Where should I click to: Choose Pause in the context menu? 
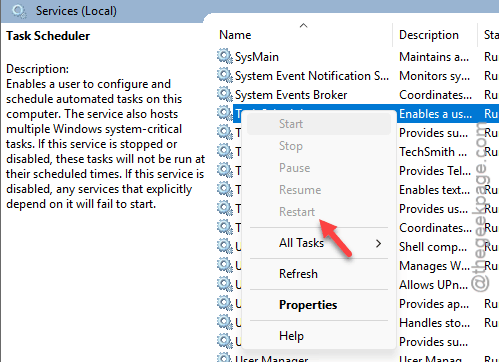[319, 168]
